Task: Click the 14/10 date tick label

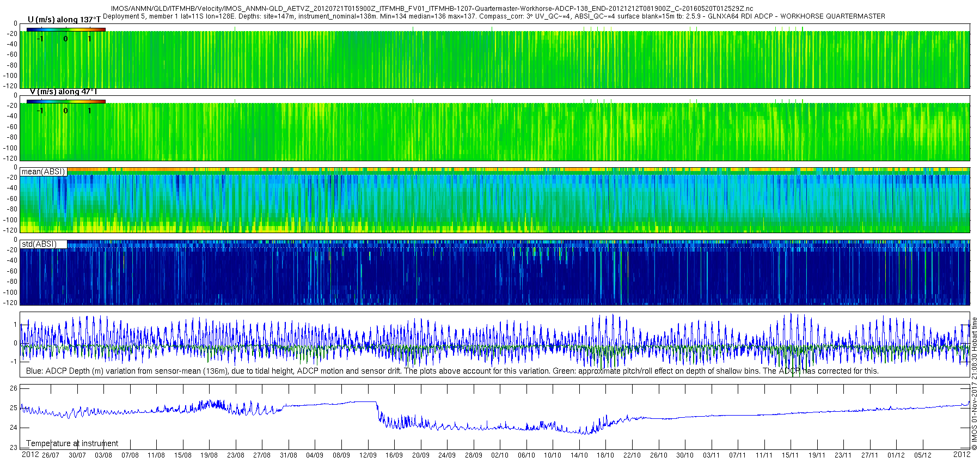Action: 579,455
